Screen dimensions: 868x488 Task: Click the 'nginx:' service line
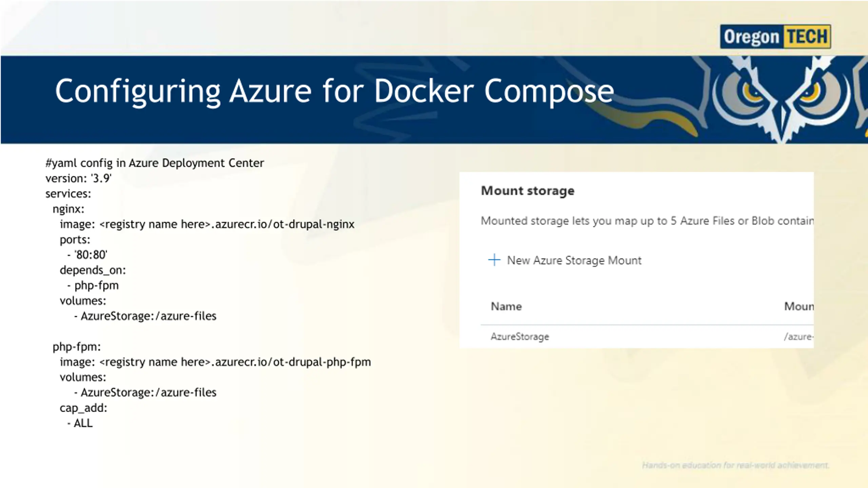click(68, 209)
